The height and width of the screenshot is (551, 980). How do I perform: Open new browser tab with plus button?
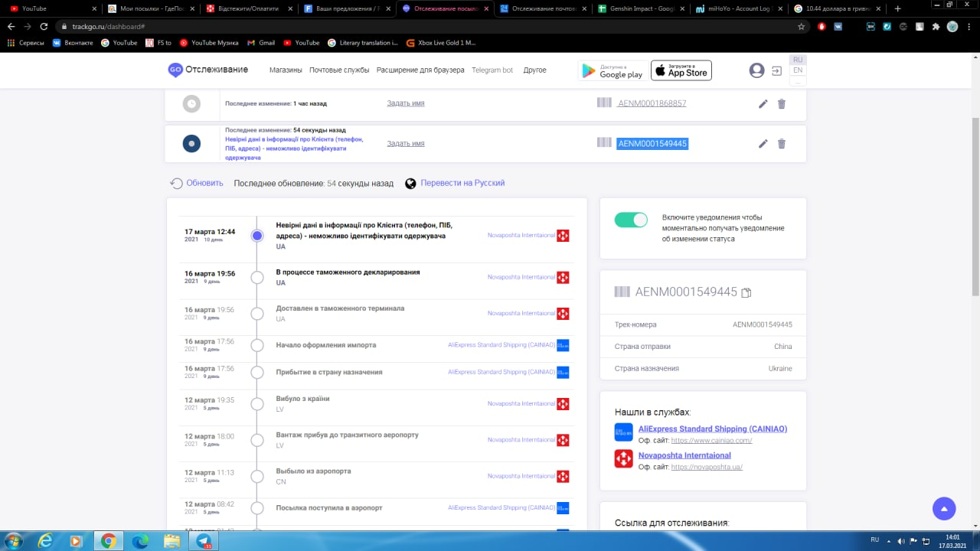pyautogui.click(x=897, y=8)
